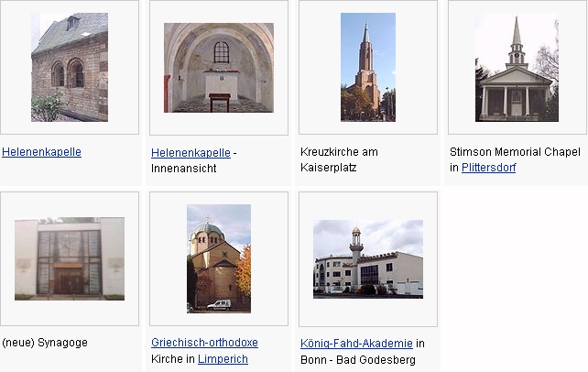The height and width of the screenshot is (372, 588).
Task: Open the Kreuzkirche red brick tower thumbnail
Action: (368, 67)
